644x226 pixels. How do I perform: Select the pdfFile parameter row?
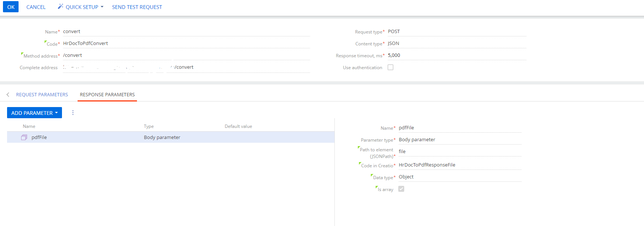pyautogui.click(x=171, y=137)
